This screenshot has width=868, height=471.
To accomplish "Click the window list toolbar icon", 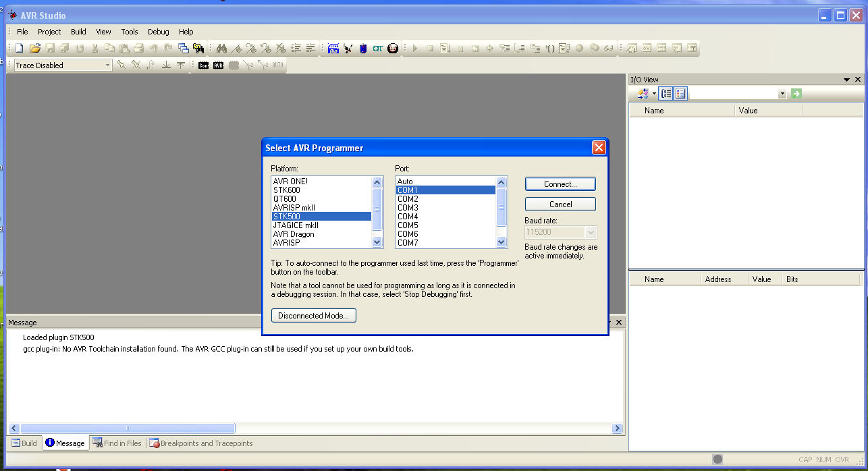I will 184,48.
